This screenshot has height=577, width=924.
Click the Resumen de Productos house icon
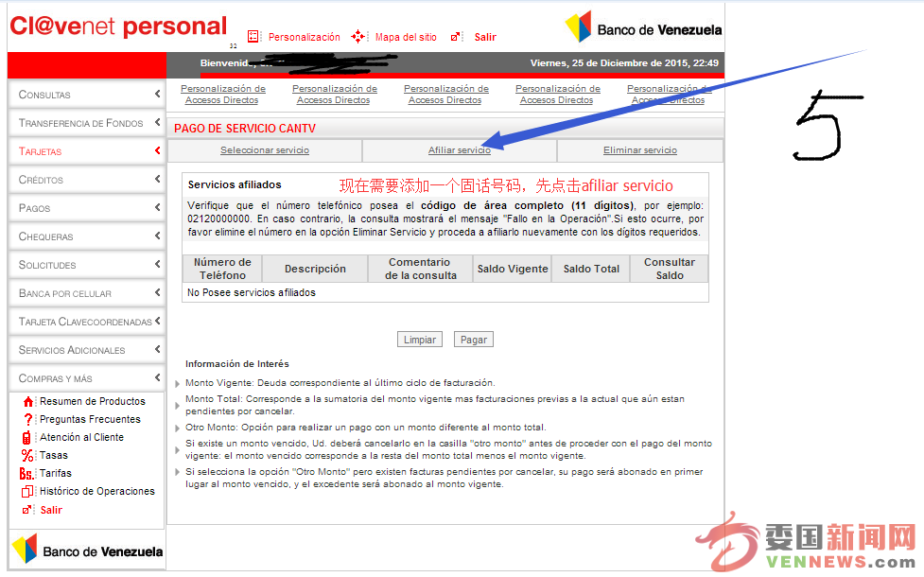pos(27,402)
